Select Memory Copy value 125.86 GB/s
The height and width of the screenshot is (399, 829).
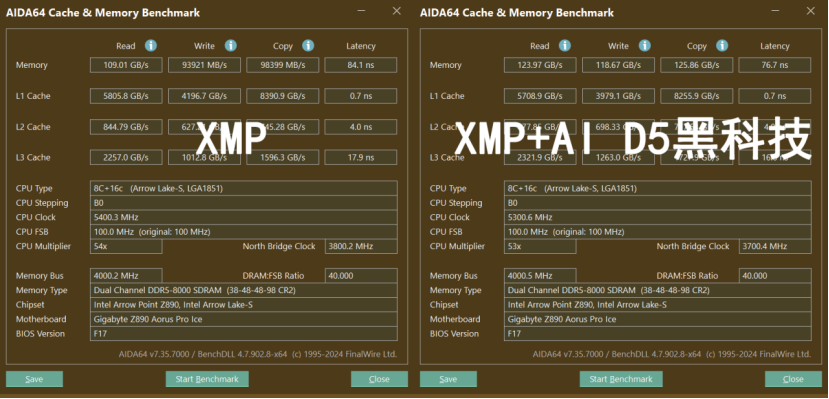(696, 65)
